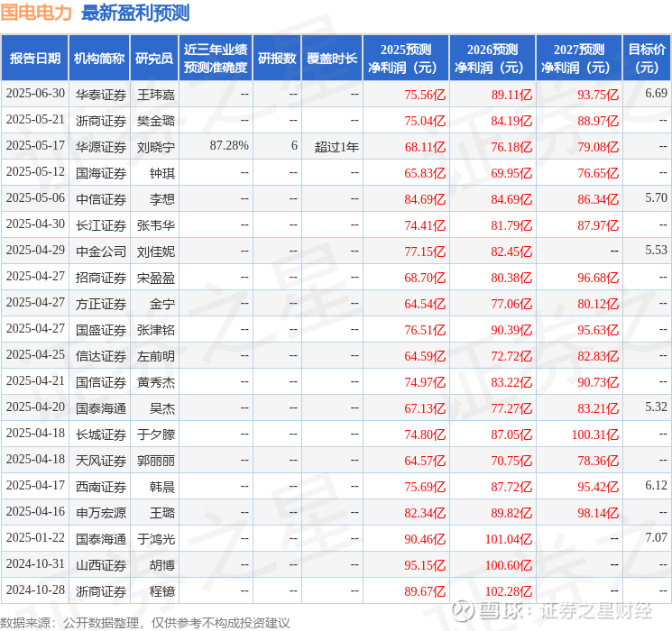
Task: Select 申万宏源 institution cell
Action: (x=101, y=513)
